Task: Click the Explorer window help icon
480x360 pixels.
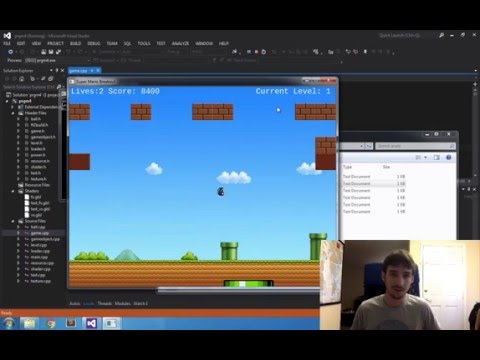Action: [449, 157]
